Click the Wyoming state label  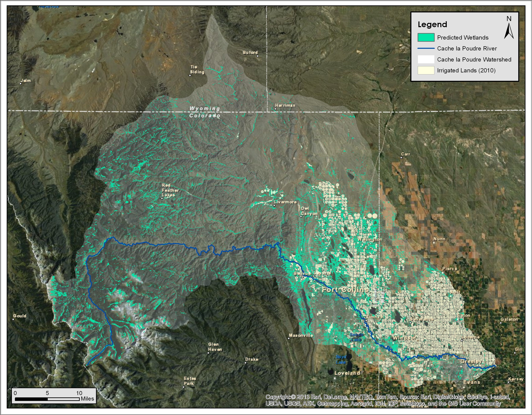(x=205, y=108)
